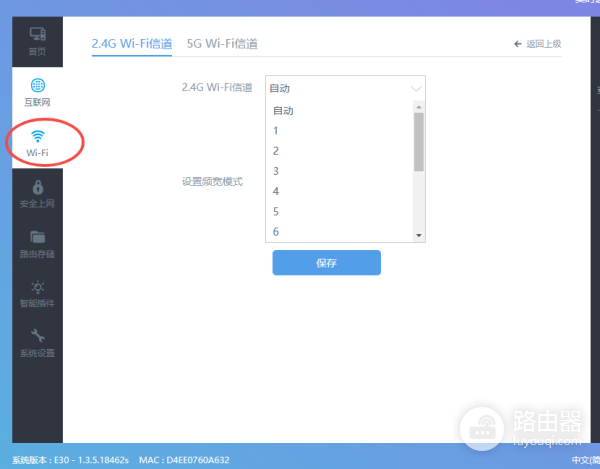Click the channel list scroll-up arrow

pyautogui.click(x=419, y=107)
